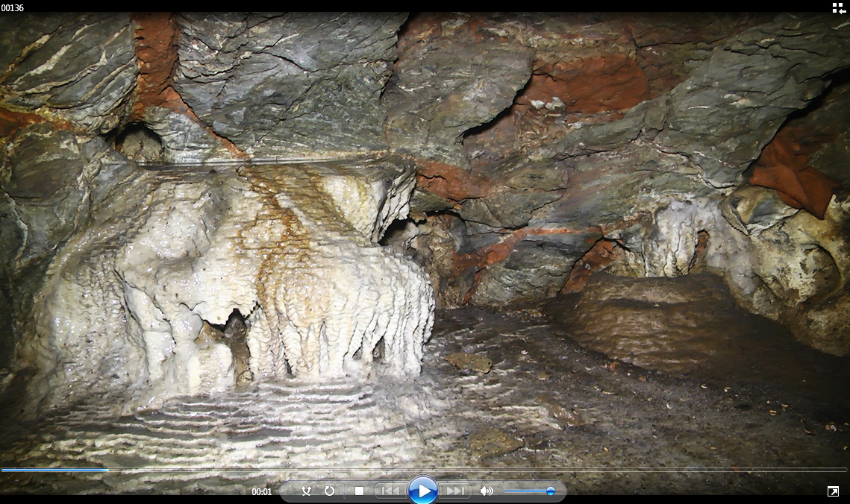
Task: Turn on repeat mode
Action: pyautogui.click(x=329, y=491)
